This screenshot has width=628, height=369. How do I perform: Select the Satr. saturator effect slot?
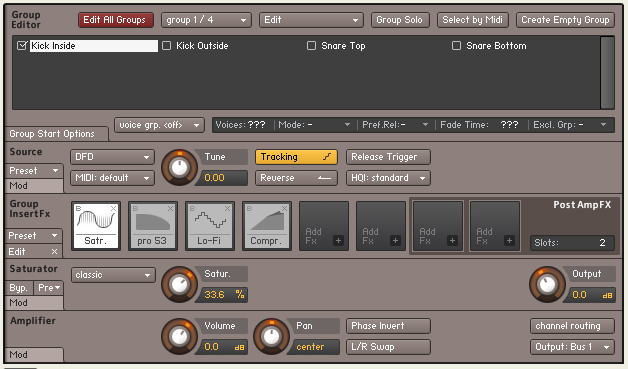96,226
